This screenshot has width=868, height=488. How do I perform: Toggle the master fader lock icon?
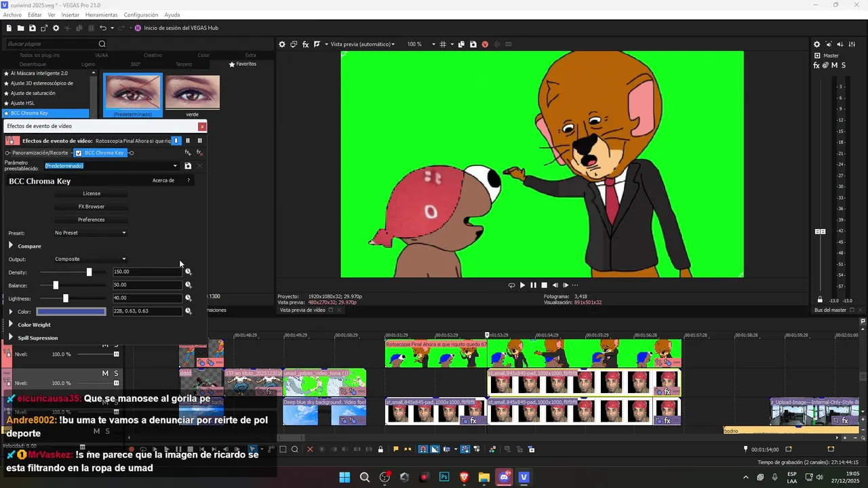(820, 300)
